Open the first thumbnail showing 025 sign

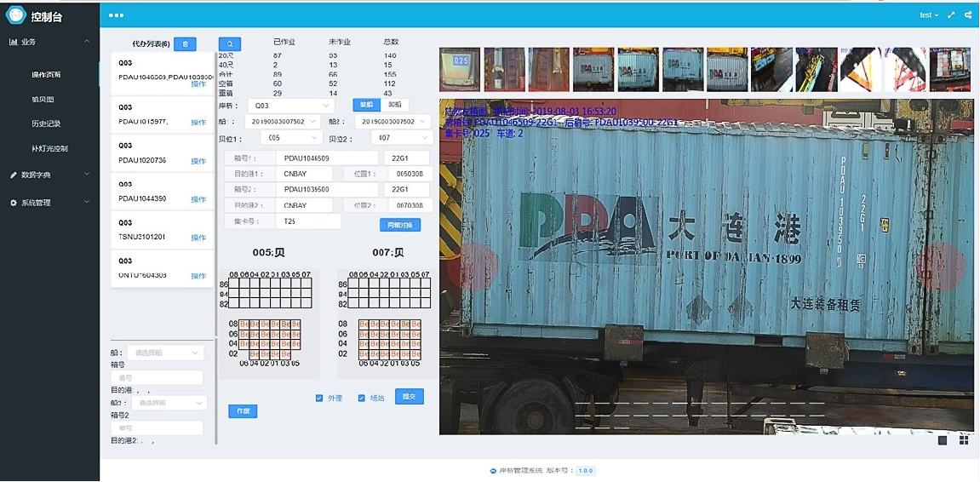click(460, 70)
